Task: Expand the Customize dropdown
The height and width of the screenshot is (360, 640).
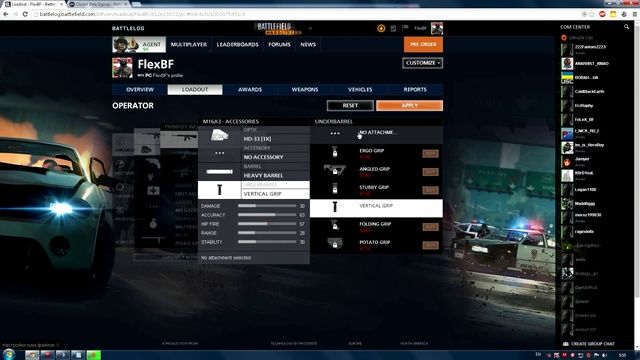Action: click(422, 63)
